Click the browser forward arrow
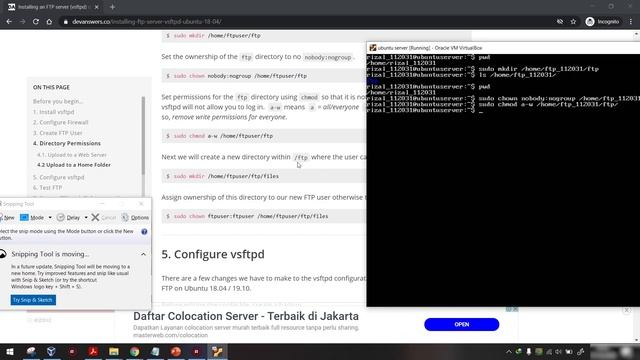Screen dimensions: 640x360 click(x=22, y=22)
